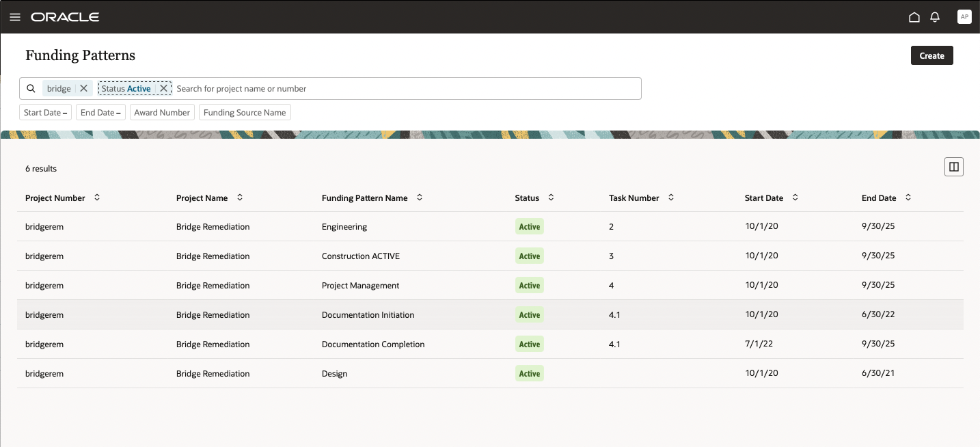Sort by Status column
The width and height of the screenshot is (980, 447).
click(551, 197)
